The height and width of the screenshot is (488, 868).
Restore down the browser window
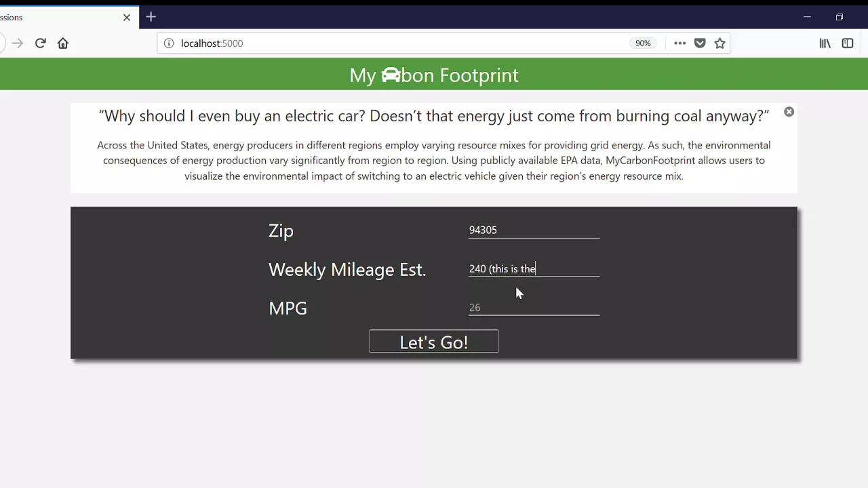840,17
